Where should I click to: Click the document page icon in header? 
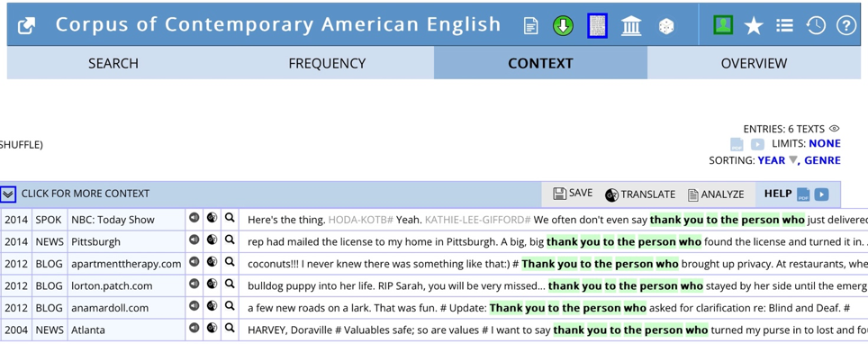point(531,26)
